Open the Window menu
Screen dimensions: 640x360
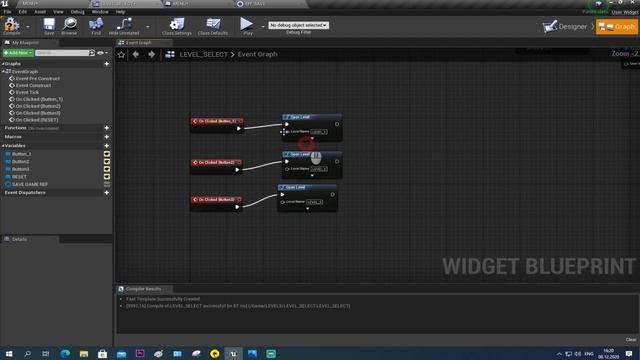(100, 12)
